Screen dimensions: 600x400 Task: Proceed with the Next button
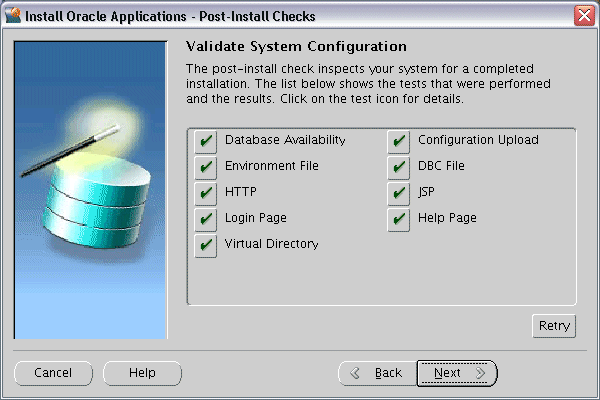pyautogui.click(x=457, y=373)
